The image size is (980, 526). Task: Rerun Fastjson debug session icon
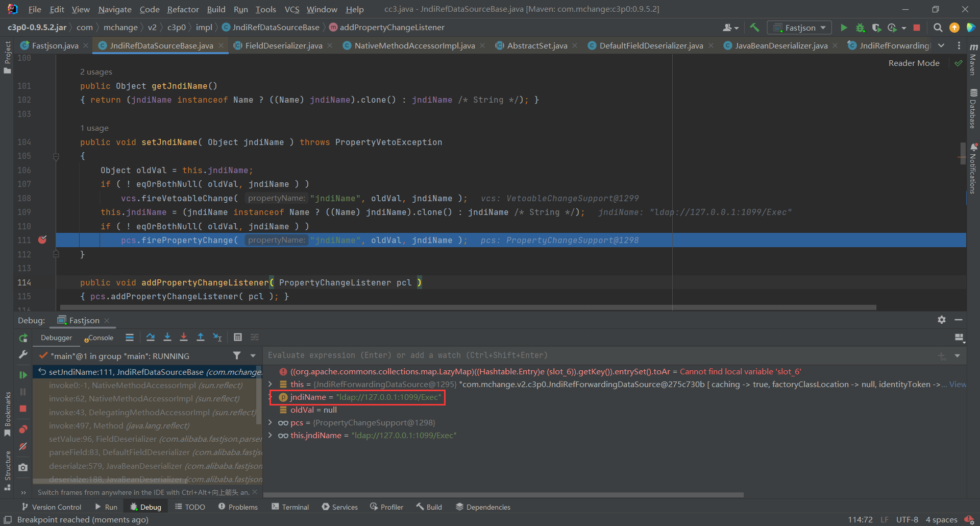click(x=23, y=338)
